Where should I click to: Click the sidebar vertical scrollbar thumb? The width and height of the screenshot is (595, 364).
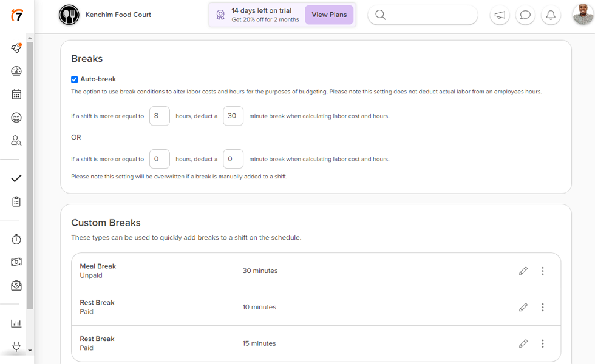pos(30,175)
